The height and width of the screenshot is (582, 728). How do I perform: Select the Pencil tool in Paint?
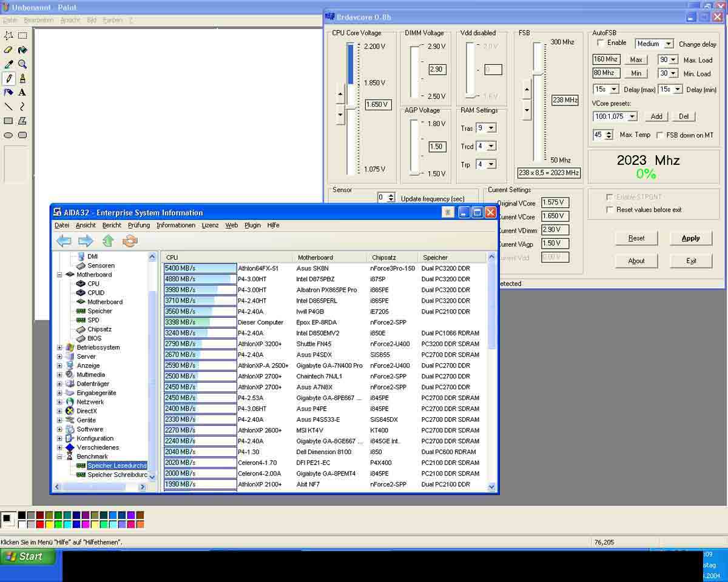pos(8,78)
